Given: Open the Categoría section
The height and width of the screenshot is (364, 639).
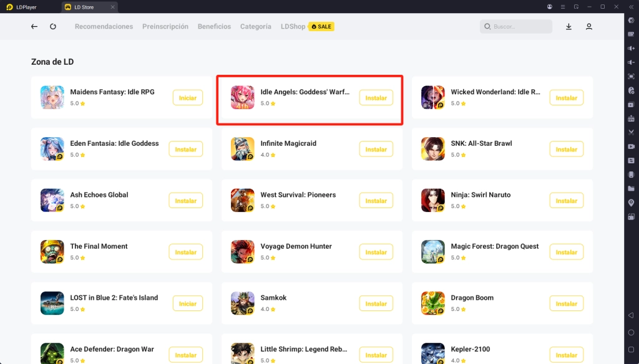Looking at the screenshot, I should point(255,26).
